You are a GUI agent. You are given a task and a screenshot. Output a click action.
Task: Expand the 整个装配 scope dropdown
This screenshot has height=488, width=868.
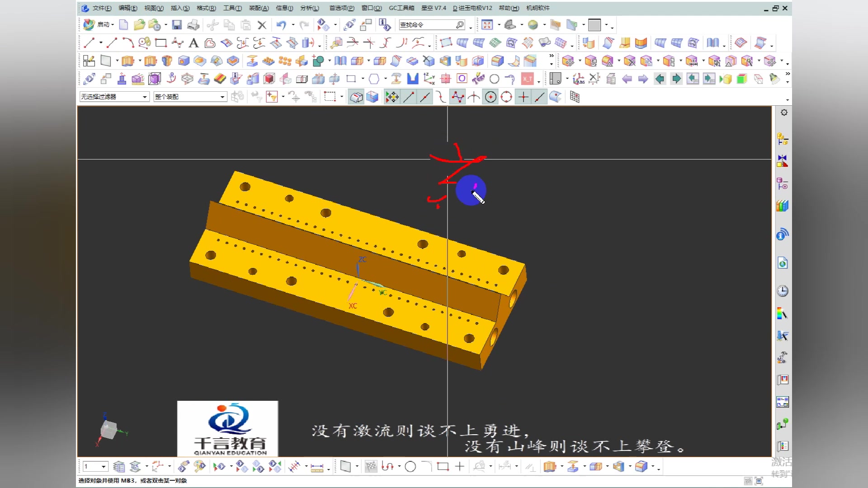pyautogui.click(x=222, y=97)
